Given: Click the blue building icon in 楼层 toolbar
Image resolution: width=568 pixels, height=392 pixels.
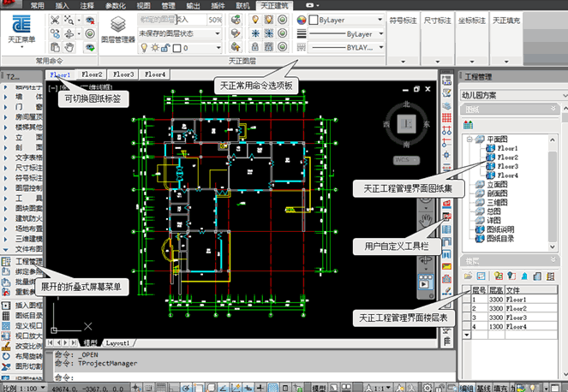Looking at the screenshot, I should [x=524, y=276].
